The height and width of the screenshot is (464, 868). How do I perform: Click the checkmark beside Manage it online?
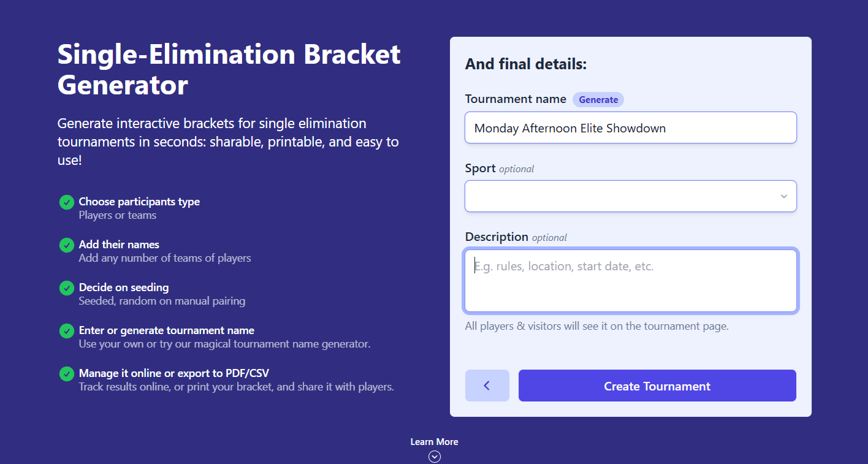(x=67, y=373)
